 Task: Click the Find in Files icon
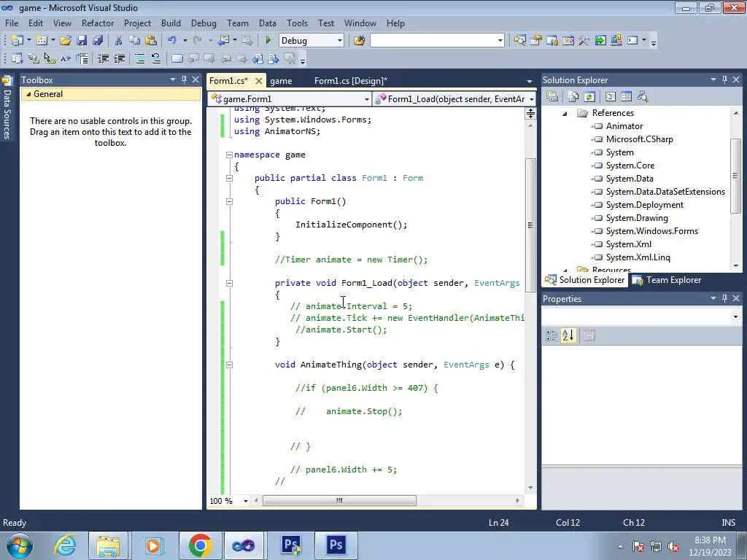pyautogui.click(x=359, y=41)
